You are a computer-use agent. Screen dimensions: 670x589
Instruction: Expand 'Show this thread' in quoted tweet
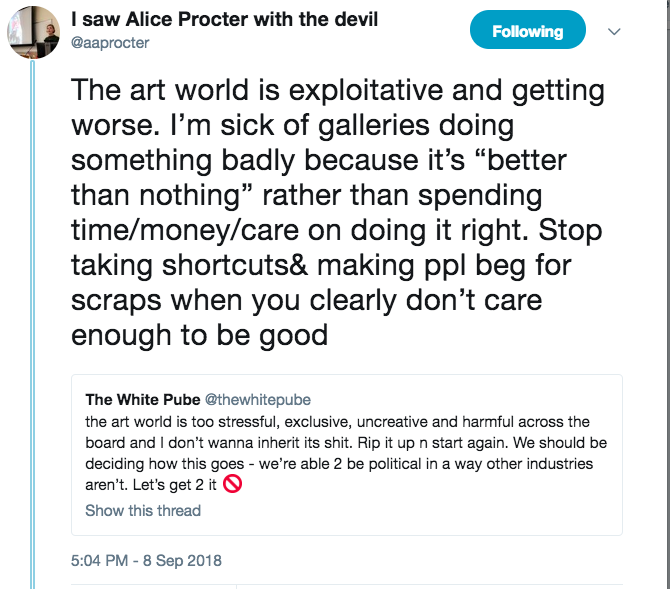pos(143,510)
